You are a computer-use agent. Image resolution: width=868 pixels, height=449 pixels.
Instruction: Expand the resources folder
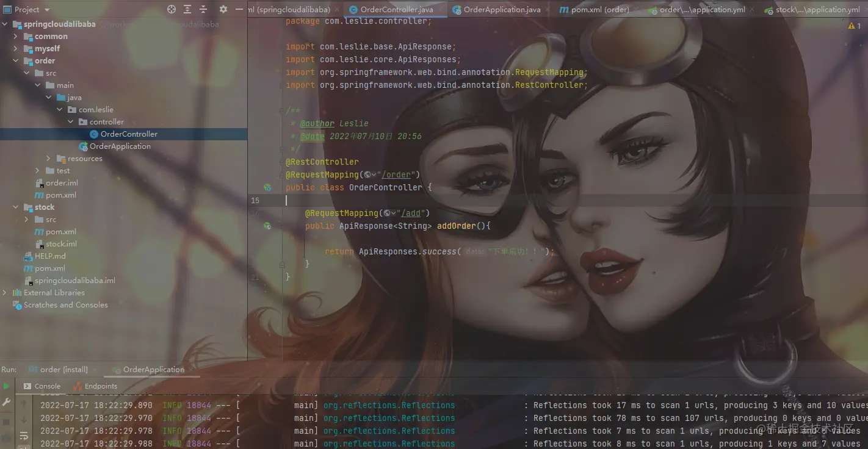tap(49, 159)
